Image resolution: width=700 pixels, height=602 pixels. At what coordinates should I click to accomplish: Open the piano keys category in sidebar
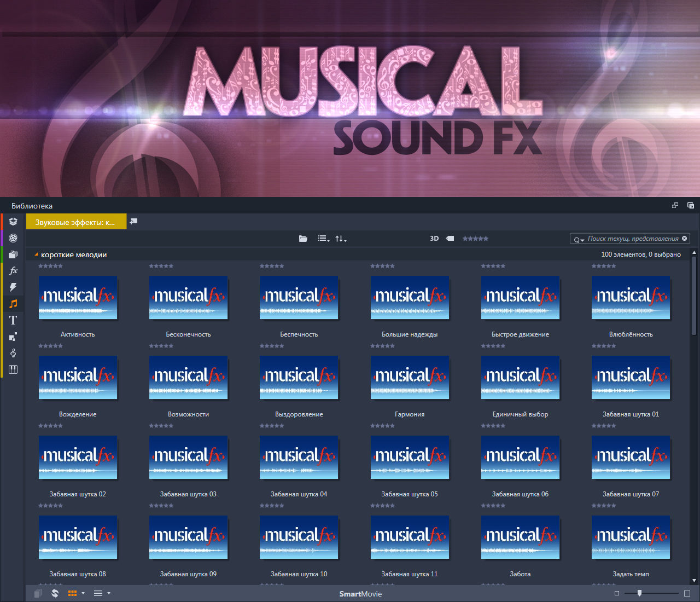coord(13,369)
